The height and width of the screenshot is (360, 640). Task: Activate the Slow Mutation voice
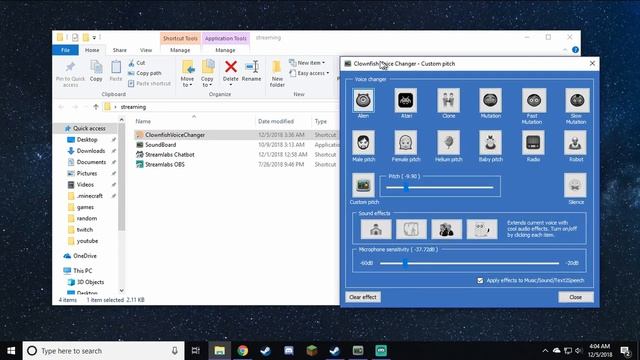pos(577,100)
